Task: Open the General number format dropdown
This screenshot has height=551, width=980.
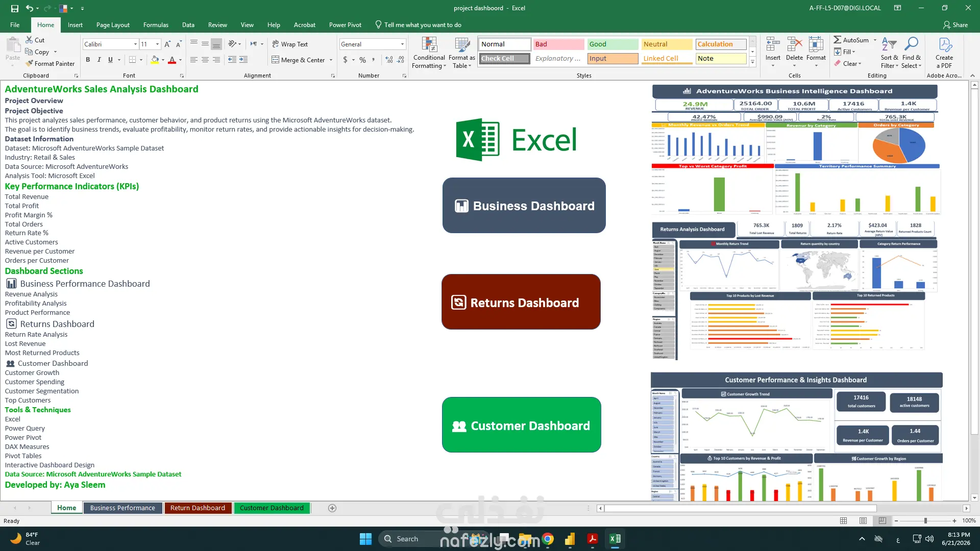Action: (402, 44)
